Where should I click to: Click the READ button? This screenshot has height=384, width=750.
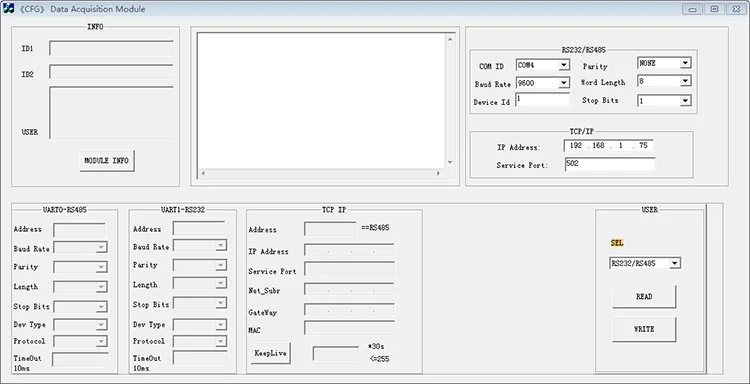(644, 296)
